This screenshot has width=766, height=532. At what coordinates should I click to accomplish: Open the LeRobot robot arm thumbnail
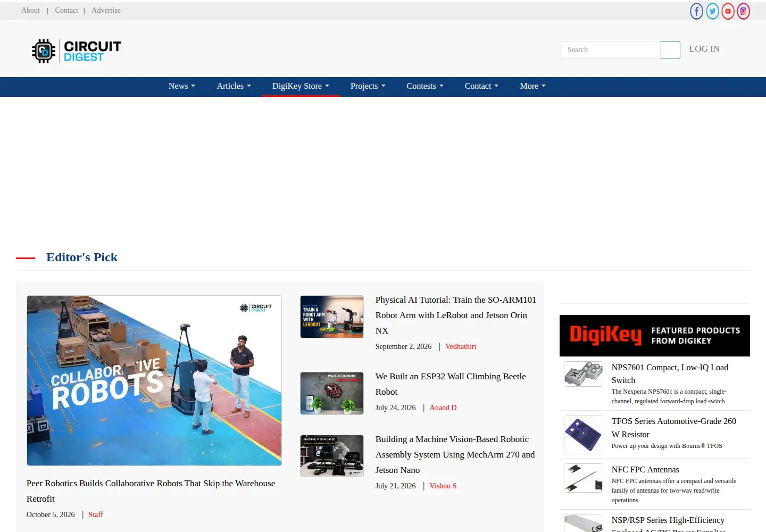(332, 317)
